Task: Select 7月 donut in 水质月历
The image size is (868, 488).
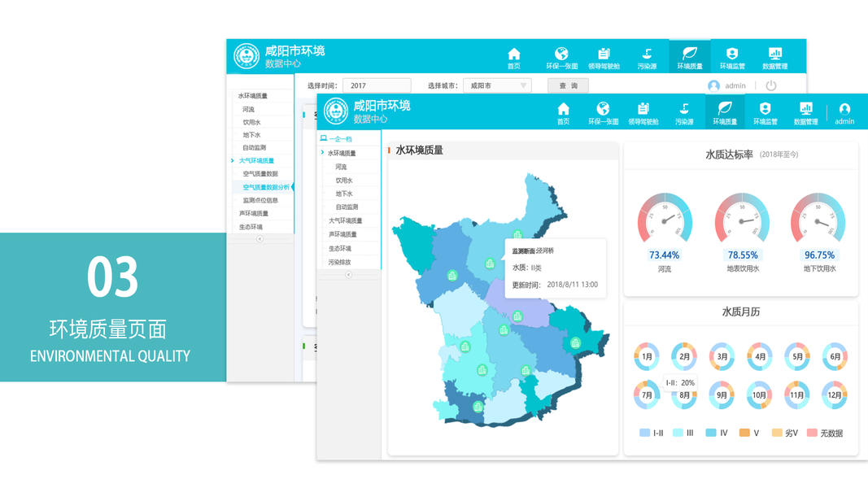Action: click(647, 395)
